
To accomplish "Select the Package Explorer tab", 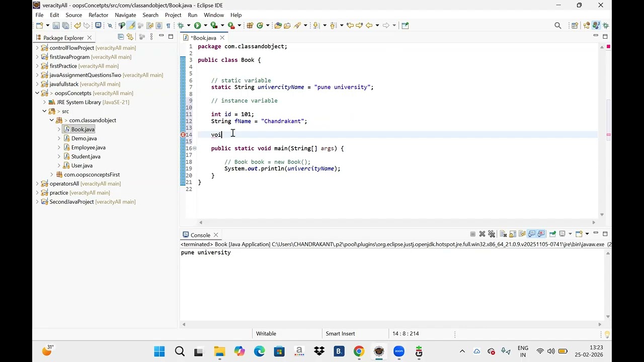I will pos(63,38).
